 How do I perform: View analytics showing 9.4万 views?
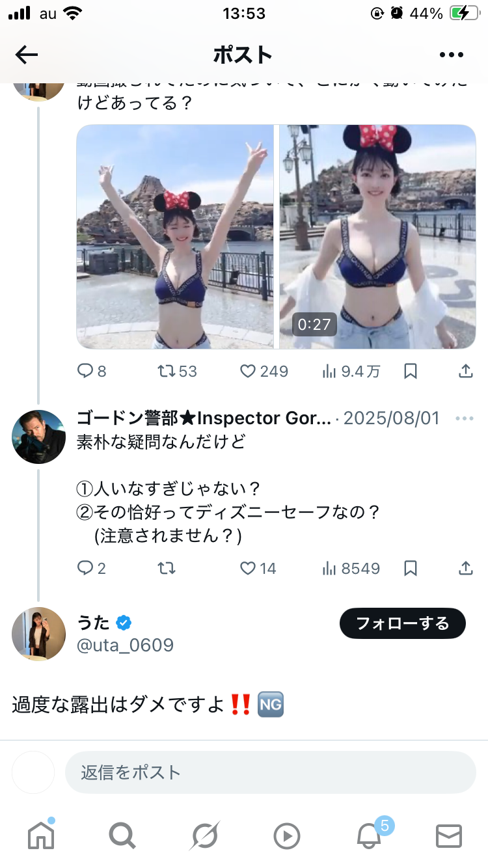point(351,371)
